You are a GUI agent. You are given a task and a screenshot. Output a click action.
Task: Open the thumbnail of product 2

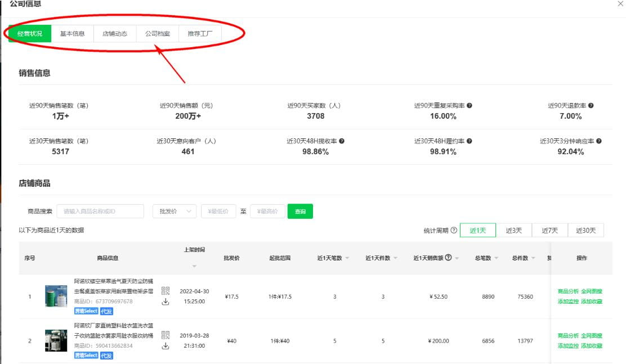pos(56,340)
